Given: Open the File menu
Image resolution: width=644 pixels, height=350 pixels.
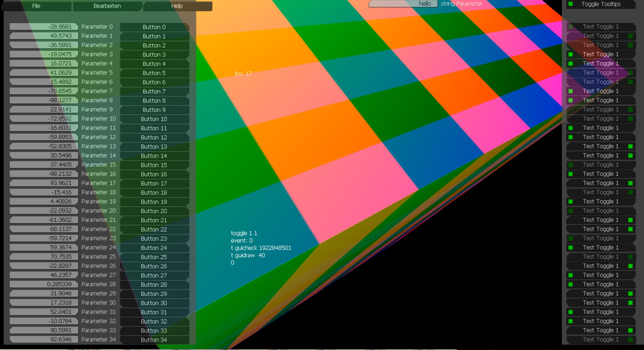Looking at the screenshot, I should click(x=36, y=6).
